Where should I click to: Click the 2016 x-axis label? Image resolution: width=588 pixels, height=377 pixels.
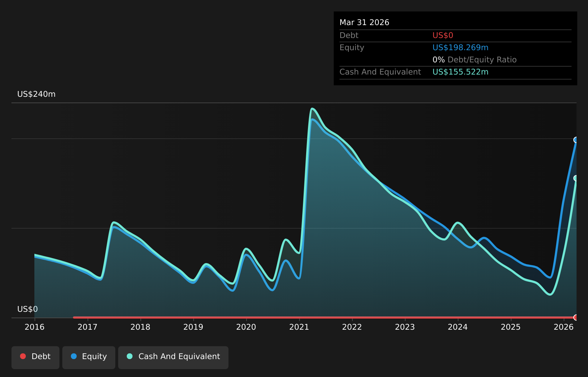pos(35,327)
